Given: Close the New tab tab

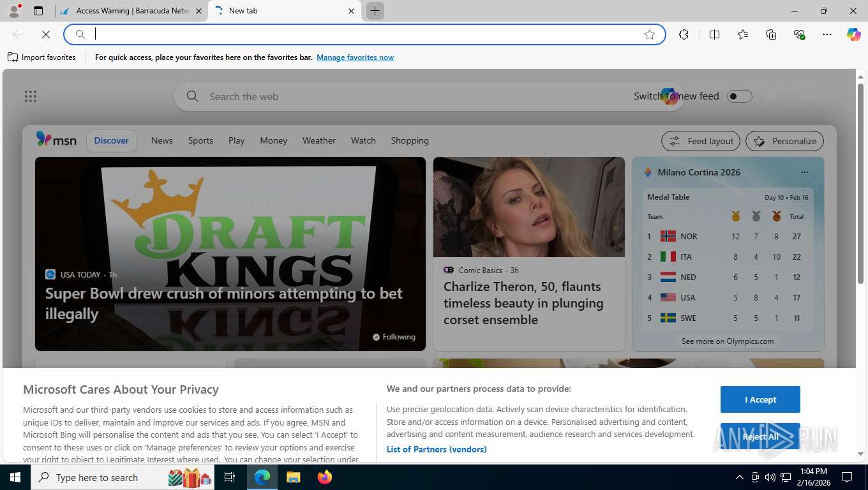Looking at the screenshot, I should click(x=351, y=11).
